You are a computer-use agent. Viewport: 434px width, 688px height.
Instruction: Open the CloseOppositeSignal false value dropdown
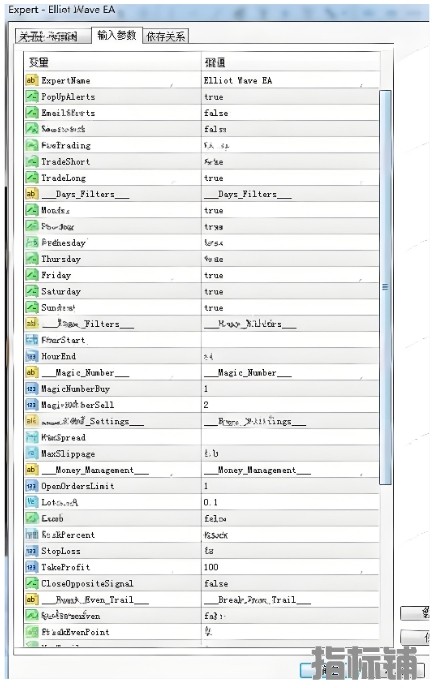[290, 584]
